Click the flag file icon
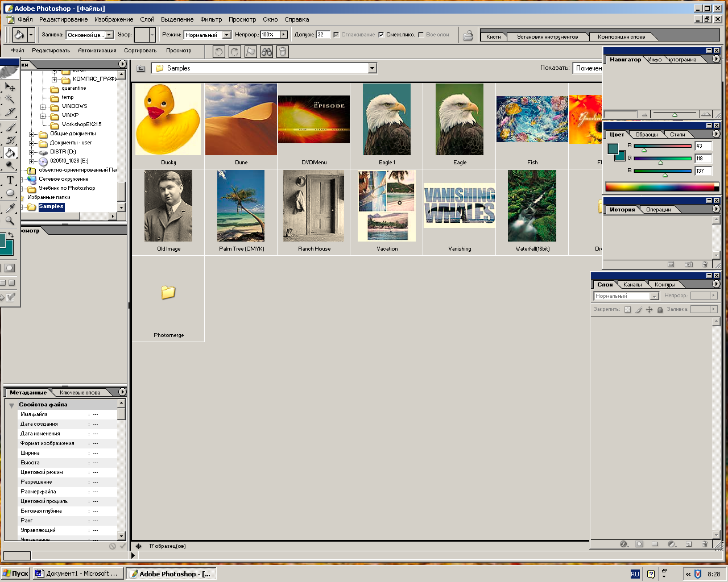The width and height of the screenshot is (728, 582). 251,52
